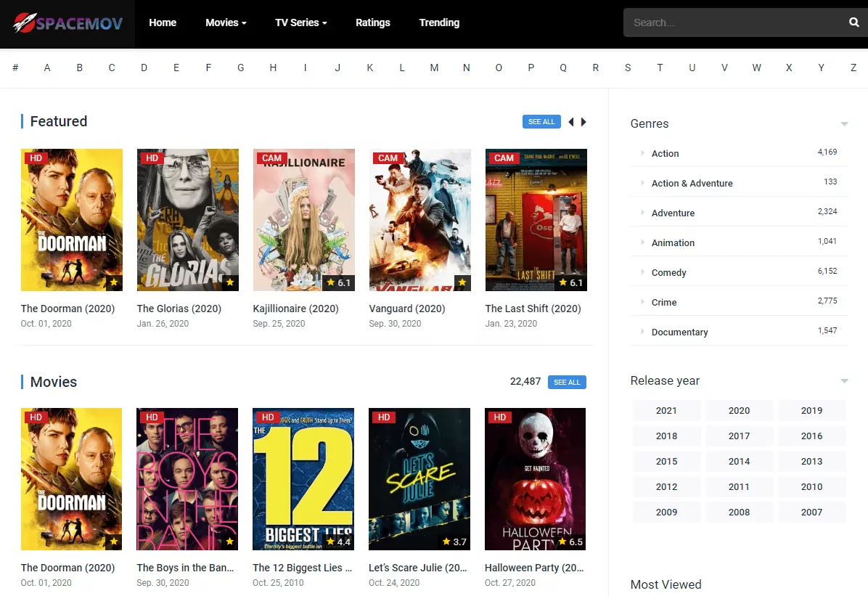
Task: Choose release year 2016
Action: (811, 436)
